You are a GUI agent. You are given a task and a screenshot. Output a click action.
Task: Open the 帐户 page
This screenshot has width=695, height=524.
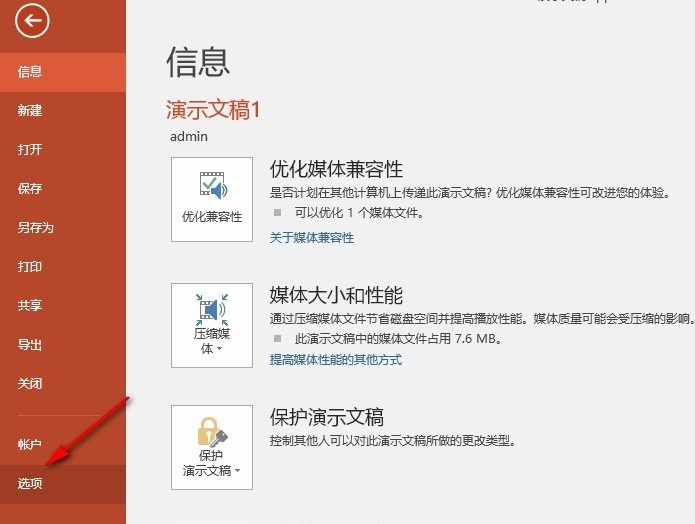tap(30, 444)
